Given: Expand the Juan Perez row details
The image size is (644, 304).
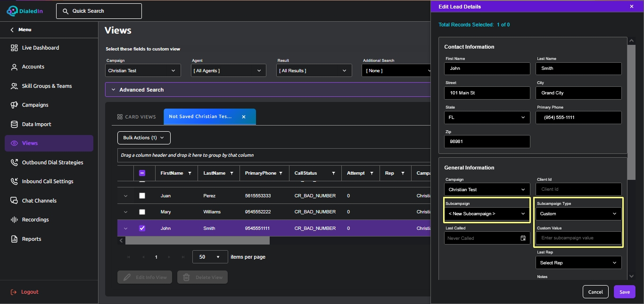Looking at the screenshot, I should click(125, 196).
